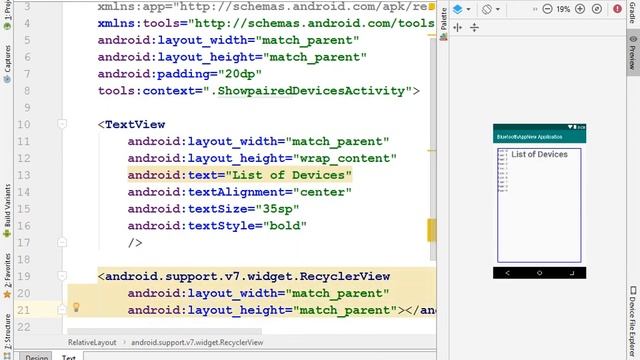Open the Build Variants tool window
Viewport: 640px width, 360px height.
[7, 210]
